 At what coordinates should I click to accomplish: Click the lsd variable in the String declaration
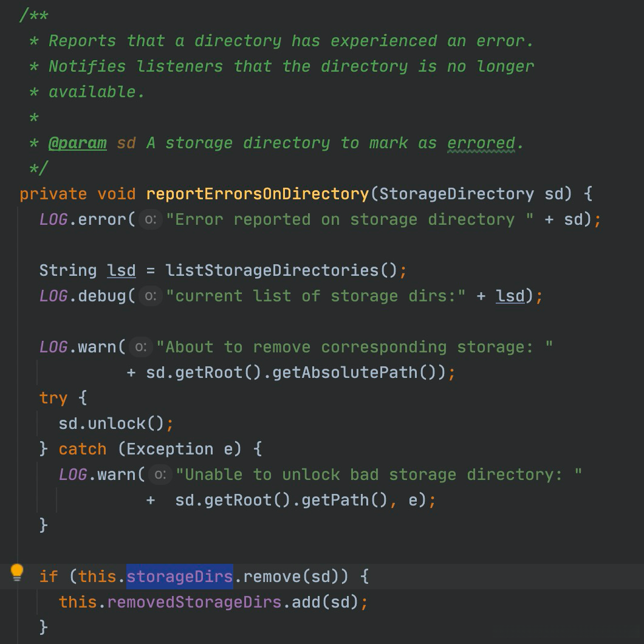(122, 270)
